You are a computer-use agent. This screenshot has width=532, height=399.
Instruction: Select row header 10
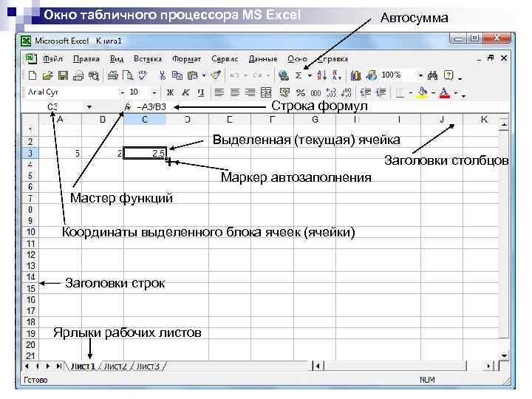[x=30, y=232]
